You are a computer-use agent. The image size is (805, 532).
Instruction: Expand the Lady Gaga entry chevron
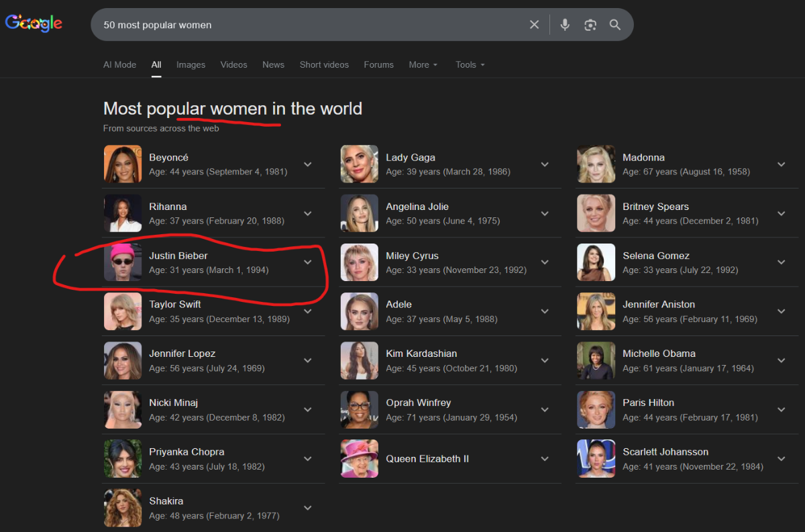[545, 164]
